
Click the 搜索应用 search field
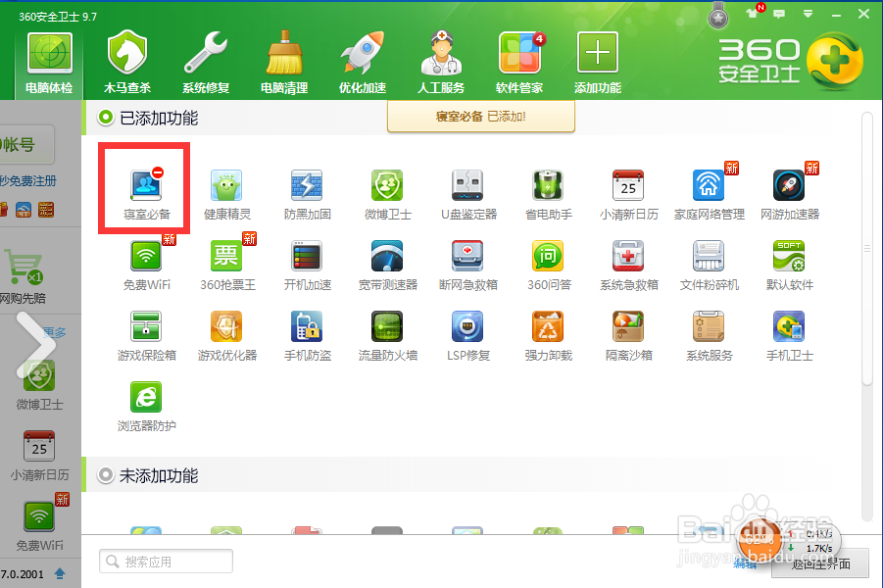(165, 561)
